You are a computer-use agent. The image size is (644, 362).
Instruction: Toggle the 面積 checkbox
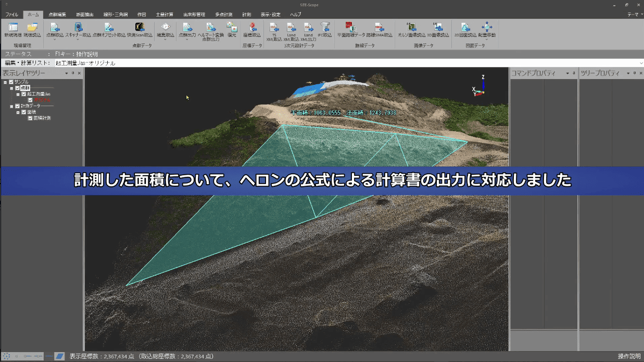(23, 112)
